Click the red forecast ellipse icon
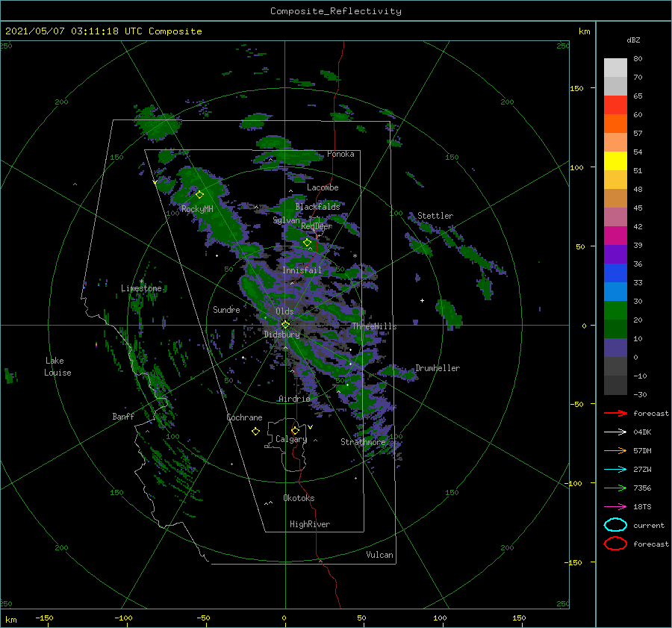Viewport: 672px width, 628px height. (x=615, y=544)
